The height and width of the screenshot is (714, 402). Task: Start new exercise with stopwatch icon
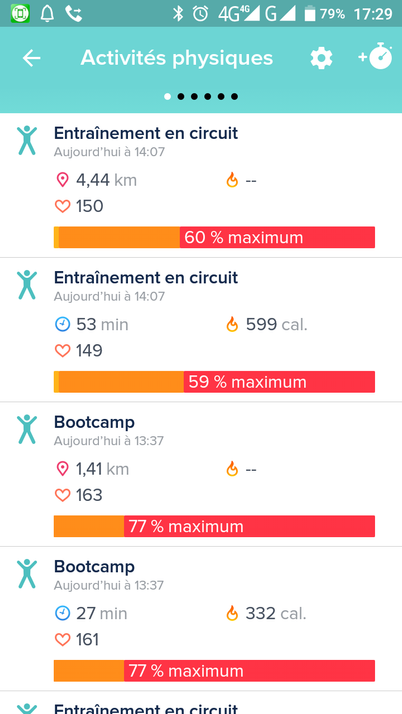[376, 56]
